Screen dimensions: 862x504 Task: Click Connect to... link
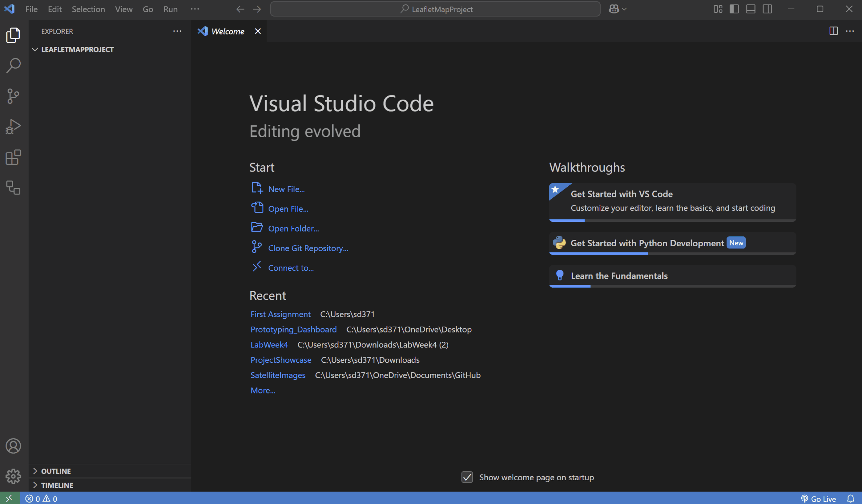click(x=291, y=268)
